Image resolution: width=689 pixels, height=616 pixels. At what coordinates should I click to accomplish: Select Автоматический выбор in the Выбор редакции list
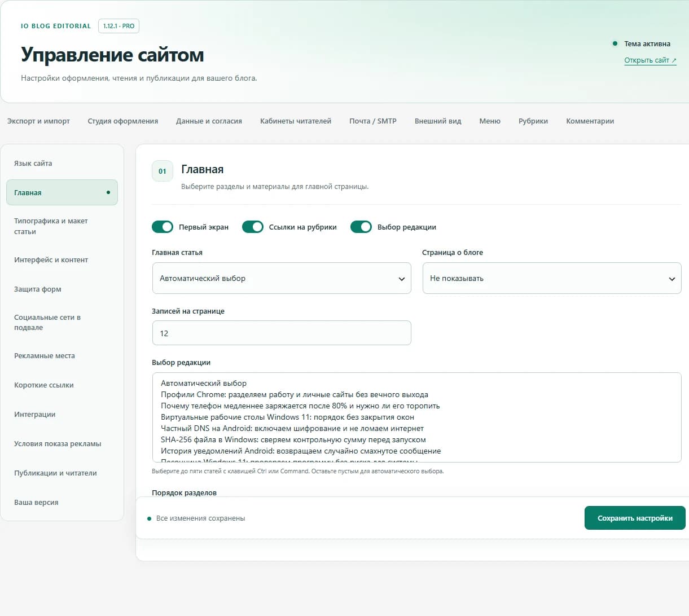pyautogui.click(x=416, y=383)
